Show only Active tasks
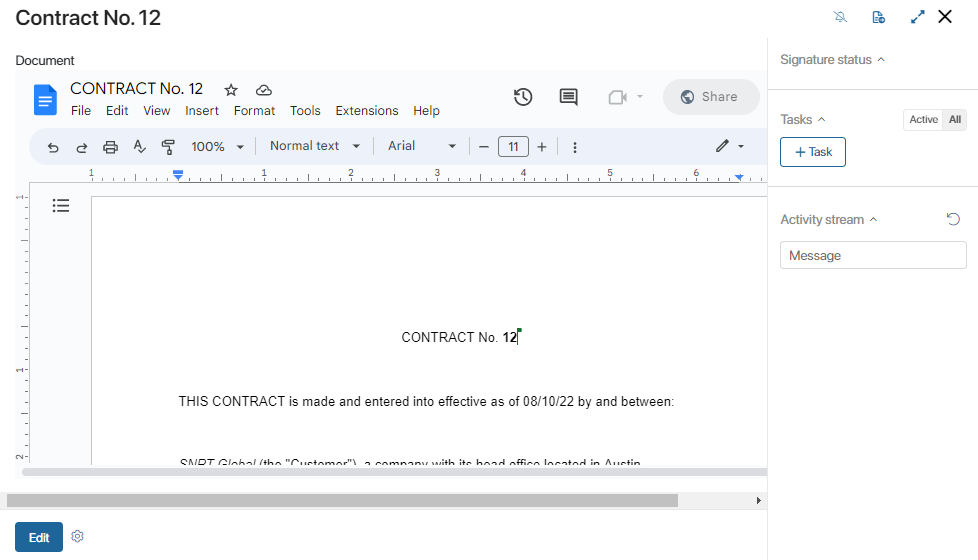Screen dimensions: 978x560 pos(923,120)
